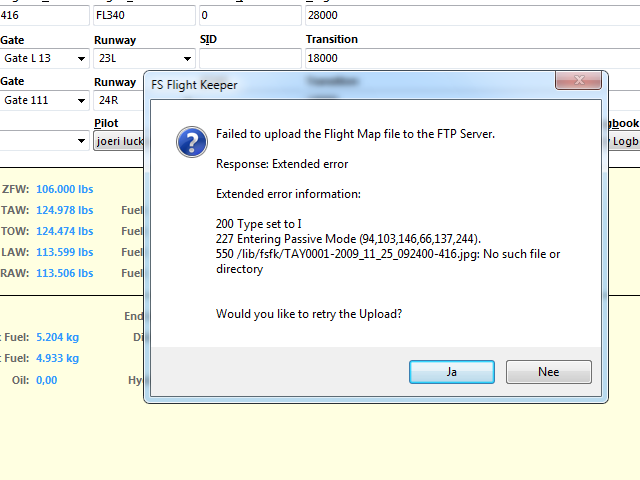Click Nee to cancel the upload retry
Viewport: 640px width, 480px height.
pos(549,372)
